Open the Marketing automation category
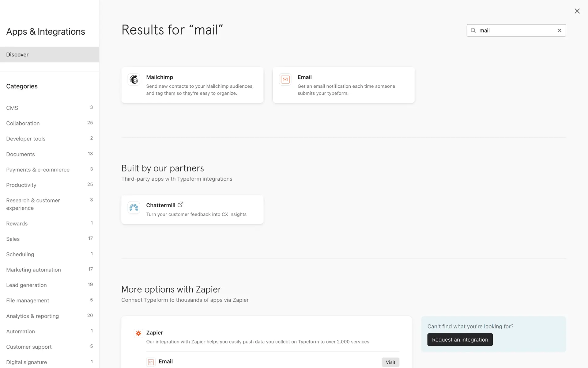Screen dimensions: 588x368 click(34, 270)
